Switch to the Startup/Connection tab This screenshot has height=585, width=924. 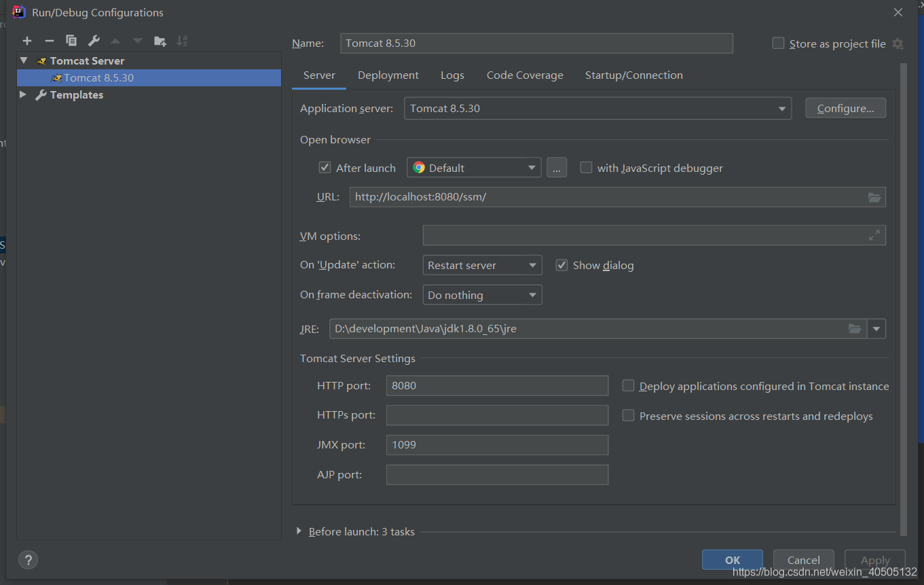coord(633,75)
